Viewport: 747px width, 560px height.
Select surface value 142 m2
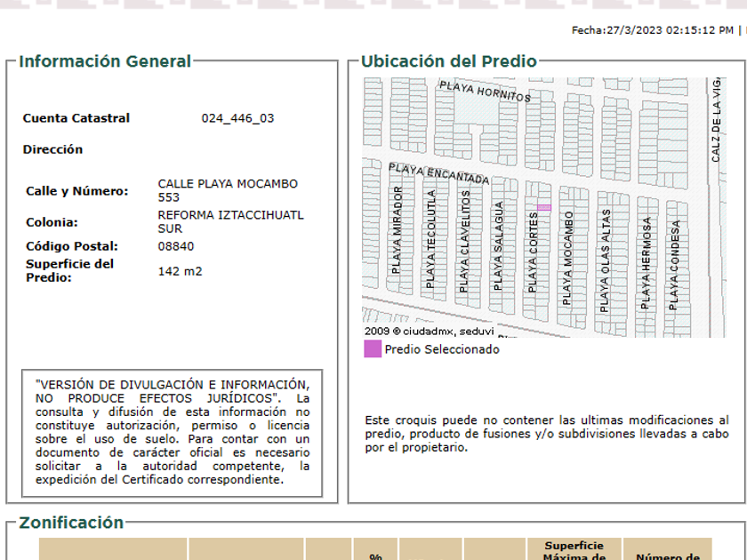coord(180,271)
